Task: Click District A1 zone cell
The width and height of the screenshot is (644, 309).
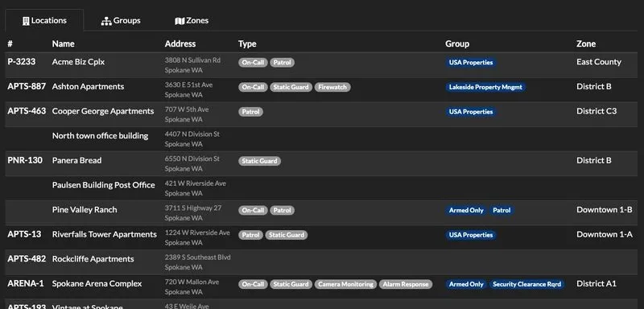Action: coord(597,283)
